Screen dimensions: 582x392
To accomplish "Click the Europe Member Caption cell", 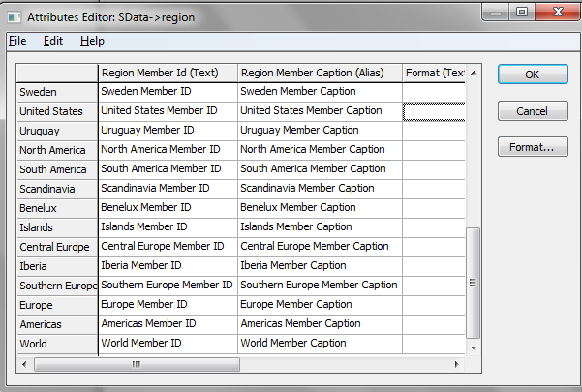I will coord(320,305).
